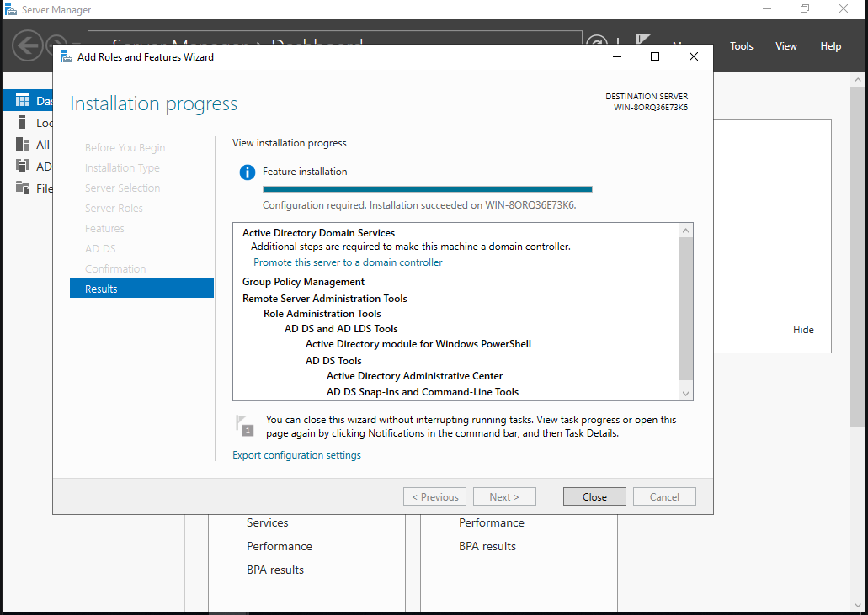Select Group Policy Management in results list
Image resolution: width=868 pixels, height=615 pixels.
point(303,282)
